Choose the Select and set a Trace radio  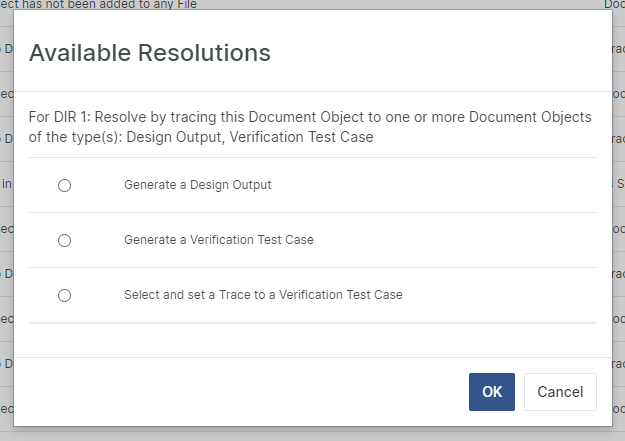65,295
